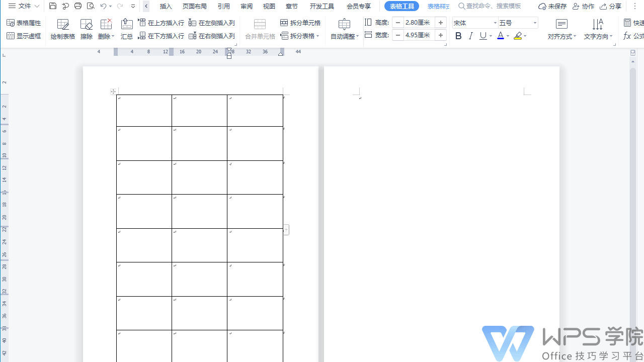Open Table Properties (表格属性)
The width and height of the screenshot is (644, 362).
pyautogui.click(x=24, y=23)
